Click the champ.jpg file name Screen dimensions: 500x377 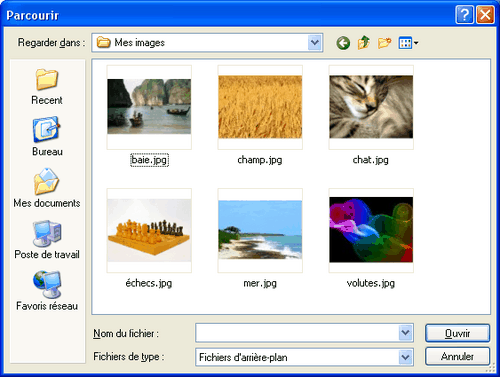[260, 160]
